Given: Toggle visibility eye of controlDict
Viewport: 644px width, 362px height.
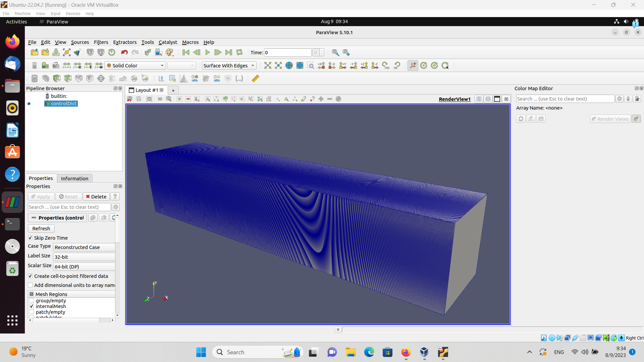Looking at the screenshot, I should coord(29,104).
